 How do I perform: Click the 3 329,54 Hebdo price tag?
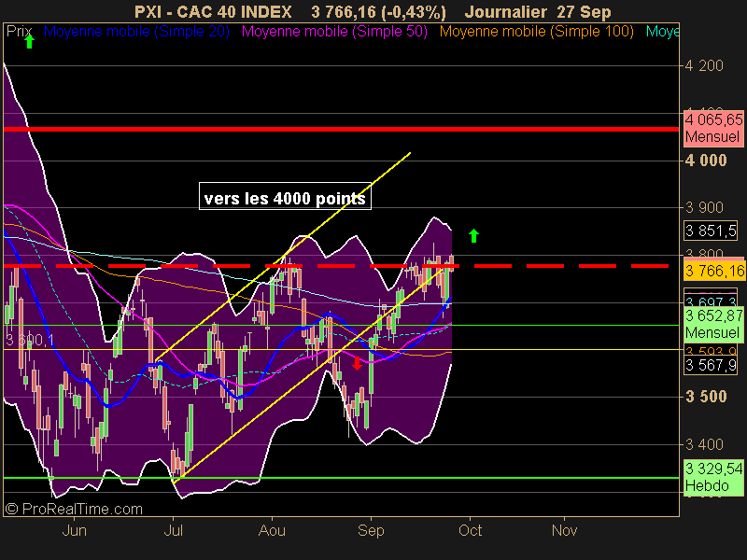coord(713,478)
